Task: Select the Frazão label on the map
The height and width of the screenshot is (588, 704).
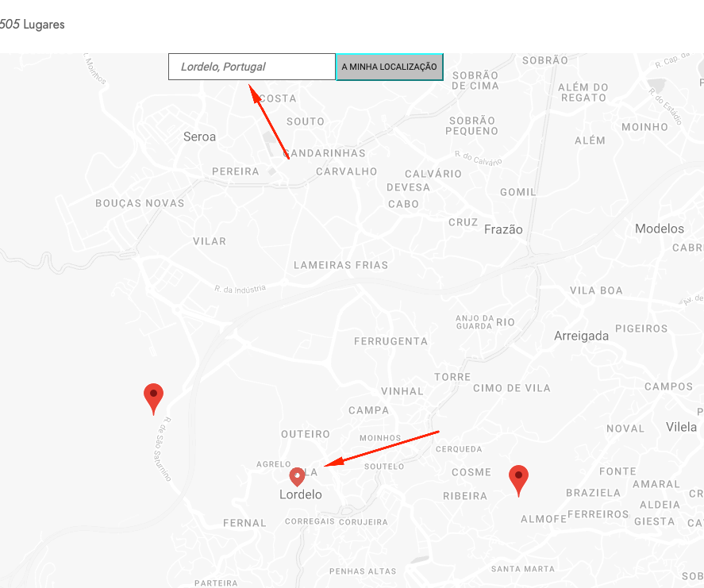Action: coord(503,229)
